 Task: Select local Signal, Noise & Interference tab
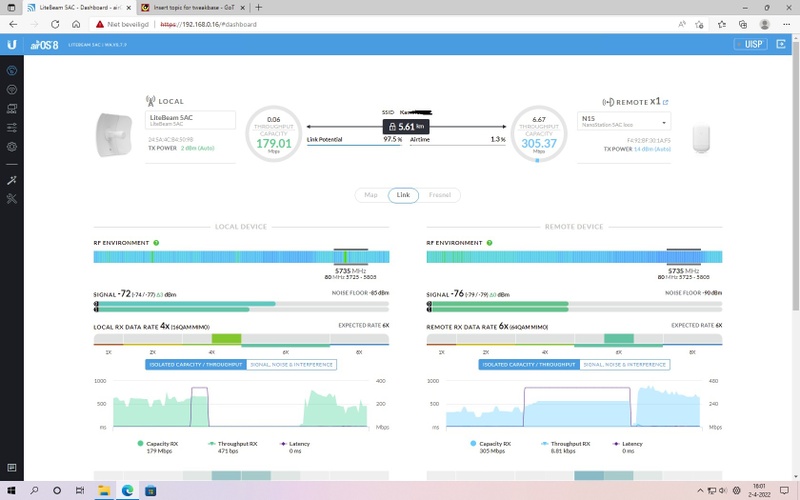pyautogui.click(x=291, y=365)
